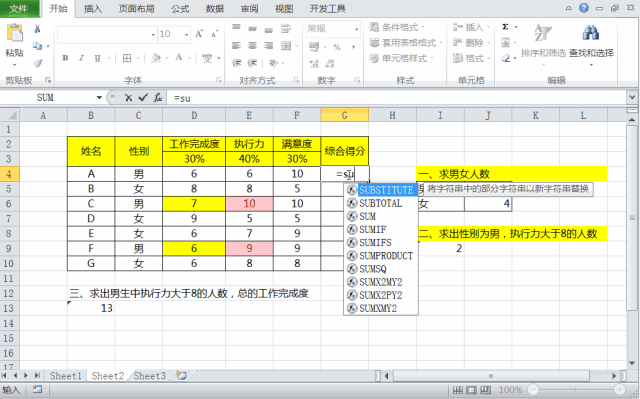Click the Select All corner button
Image resolution: width=640 pixels, height=399 pixels.
pyautogui.click(x=10, y=115)
